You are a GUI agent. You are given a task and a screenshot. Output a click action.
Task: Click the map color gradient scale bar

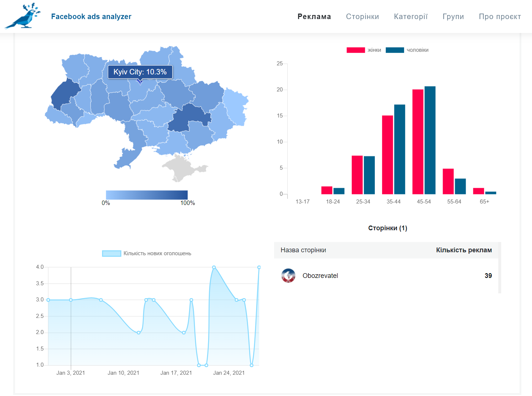[147, 195]
